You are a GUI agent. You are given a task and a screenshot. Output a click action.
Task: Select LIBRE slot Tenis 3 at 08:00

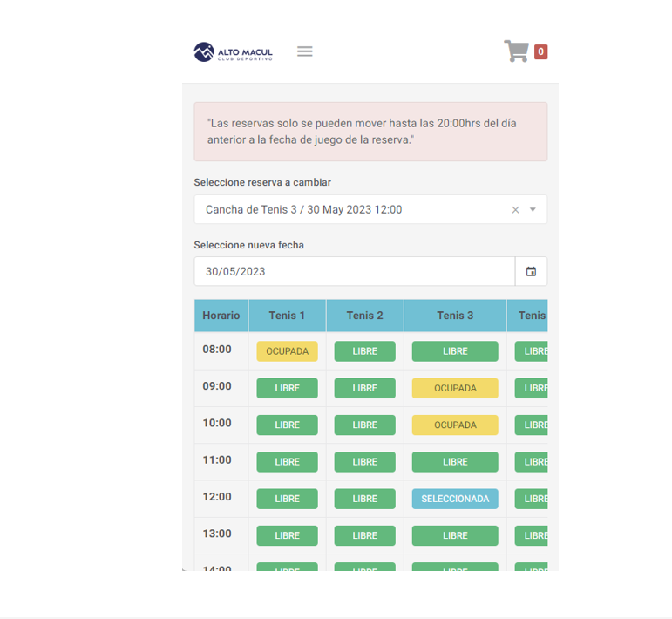tap(455, 351)
